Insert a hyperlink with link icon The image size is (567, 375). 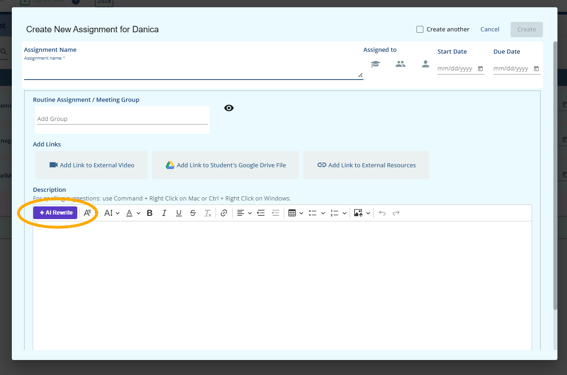[x=224, y=213]
